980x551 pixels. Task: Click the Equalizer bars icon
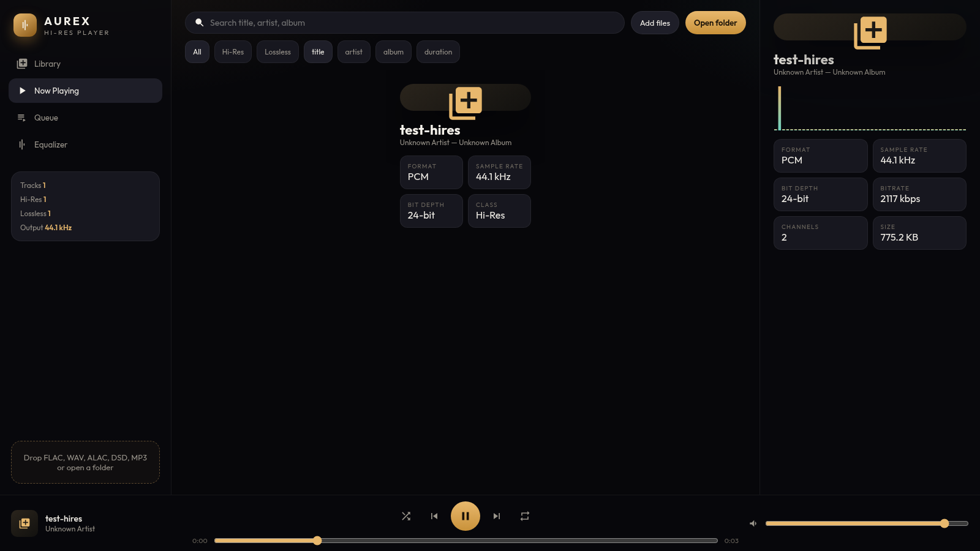(x=22, y=144)
